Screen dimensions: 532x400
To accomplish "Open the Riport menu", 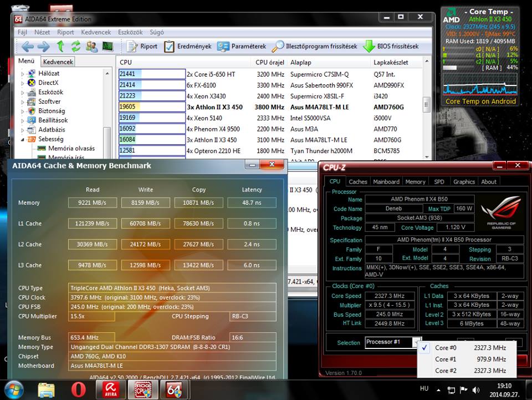I will [x=65, y=32].
